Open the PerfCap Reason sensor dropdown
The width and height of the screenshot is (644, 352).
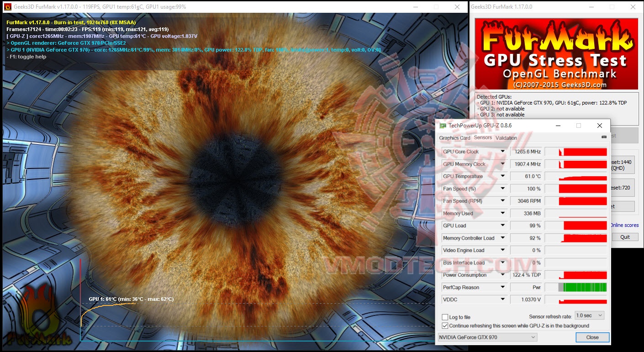[503, 287]
